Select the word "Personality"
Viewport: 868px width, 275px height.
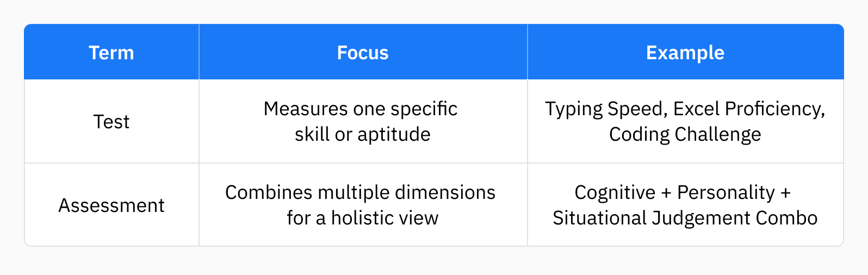click(726, 192)
